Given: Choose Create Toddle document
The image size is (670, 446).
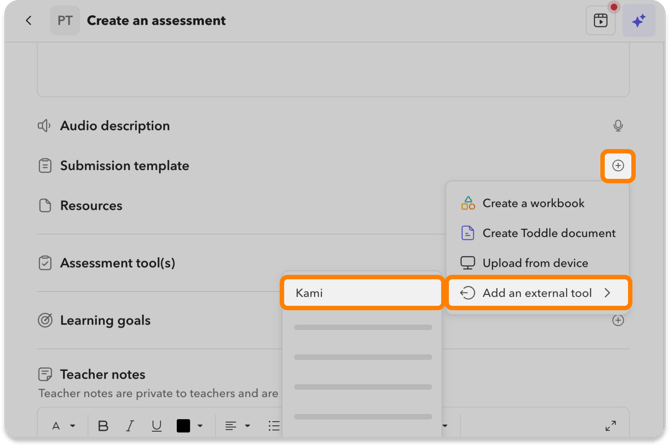Looking at the screenshot, I should tap(538, 233).
